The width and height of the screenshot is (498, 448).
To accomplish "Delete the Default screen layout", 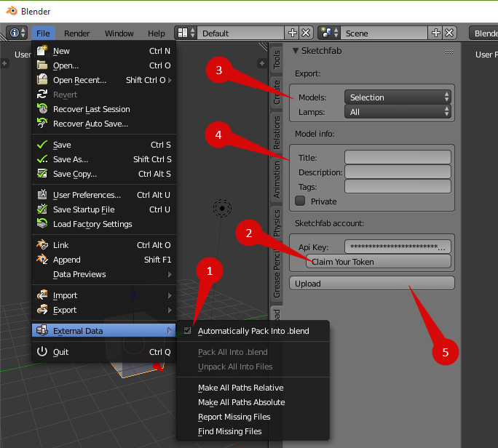I will (x=306, y=33).
